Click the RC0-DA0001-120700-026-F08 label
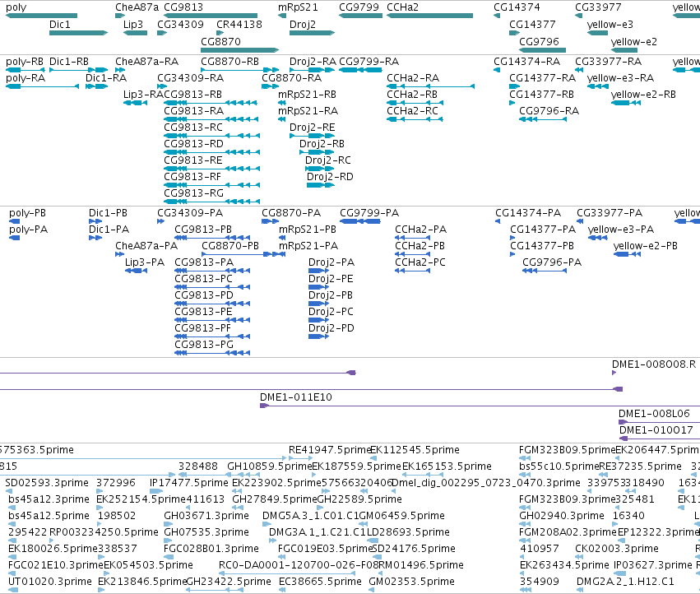Screen dimensions: 700x594 [x=299, y=565]
